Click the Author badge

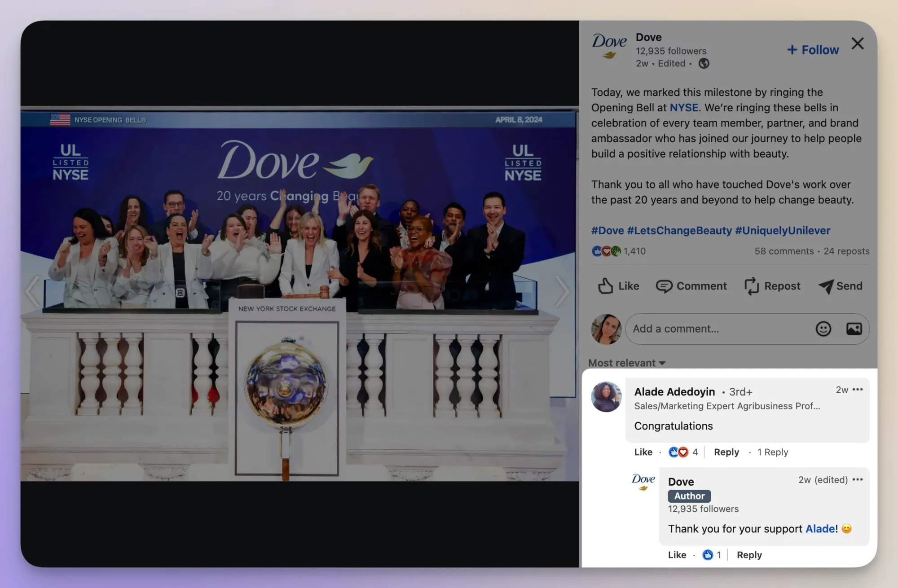point(689,496)
